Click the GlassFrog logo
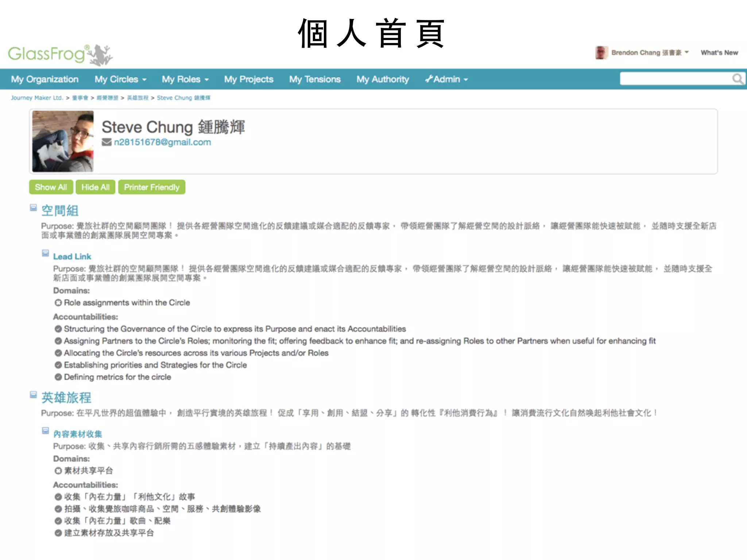The height and width of the screenshot is (560, 747). tap(60, 55)
